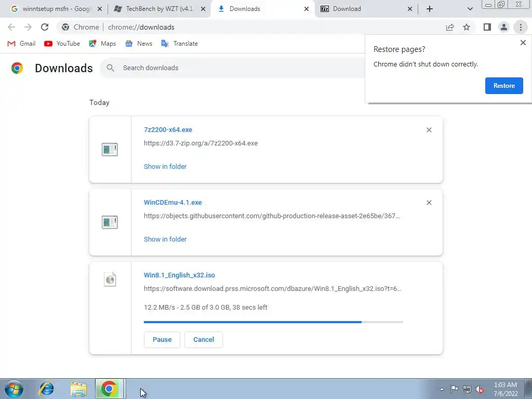The image size is (532, 399).
Task: Open the Windows Start menu
Action: (x=14, y=389)
